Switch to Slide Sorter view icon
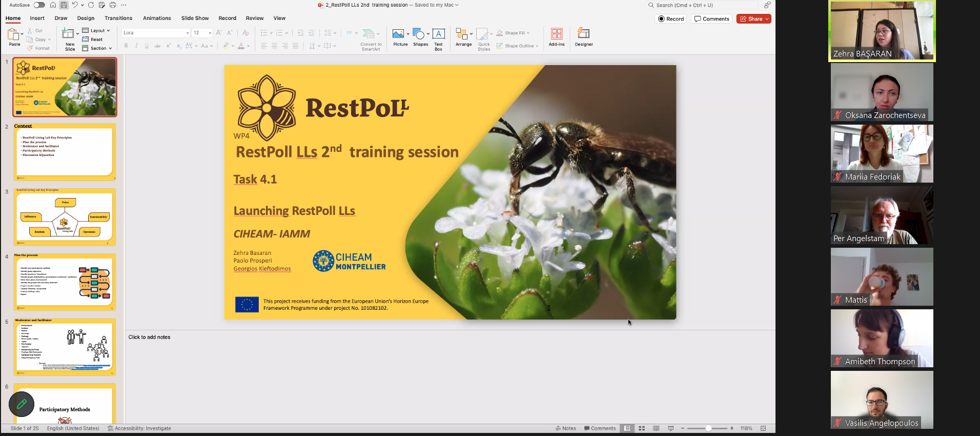980x436 pixels. 642,428
